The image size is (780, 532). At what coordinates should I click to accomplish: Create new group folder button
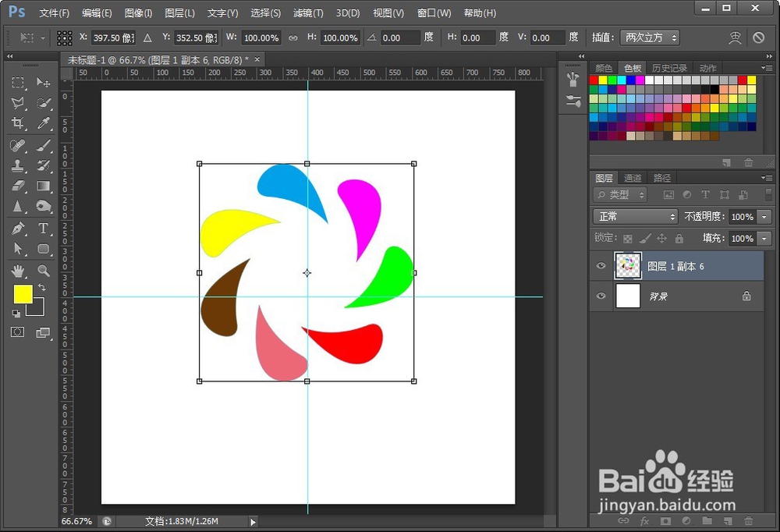pyautogui.click(x=707, y=521)
